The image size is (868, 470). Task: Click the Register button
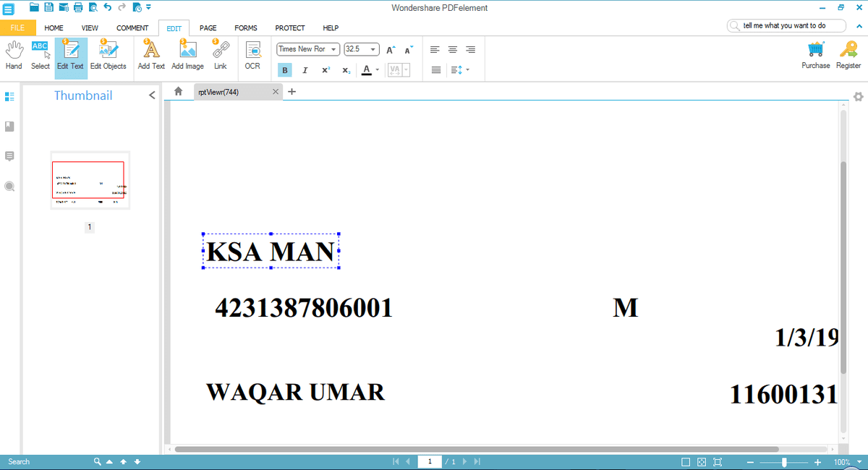tap(848, 54)
